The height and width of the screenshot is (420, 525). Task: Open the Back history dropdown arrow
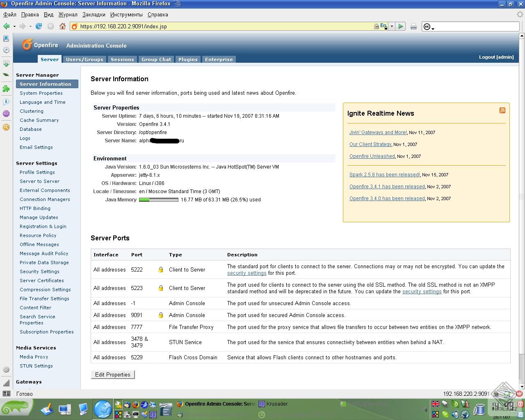pyautogui.click(x=14, y=26)
